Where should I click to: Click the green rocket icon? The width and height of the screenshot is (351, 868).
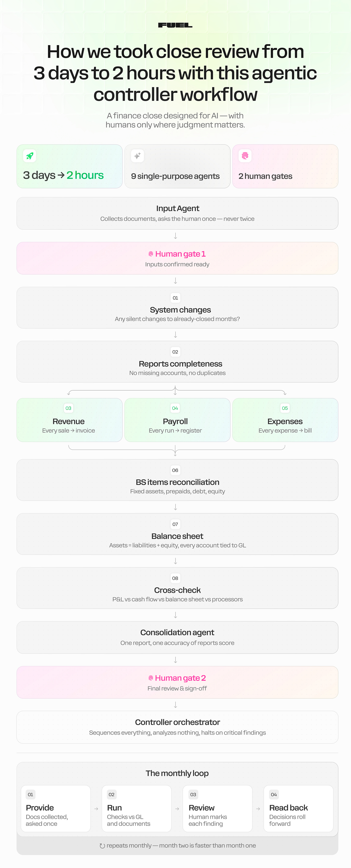30,156
